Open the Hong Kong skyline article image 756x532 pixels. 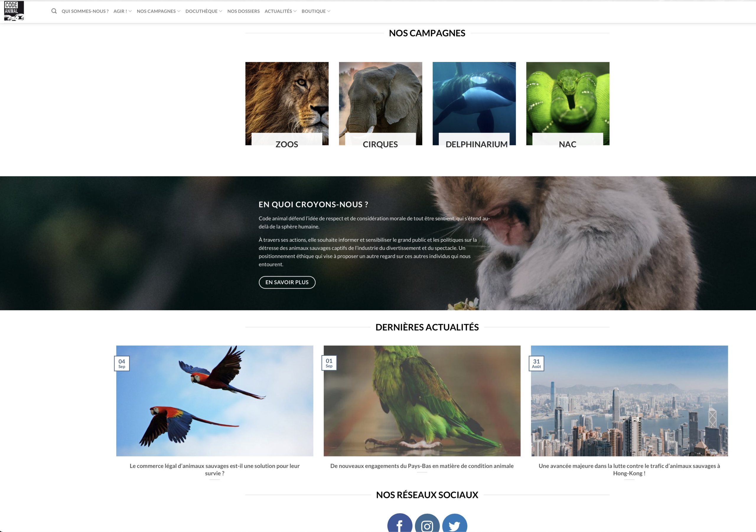629,401
